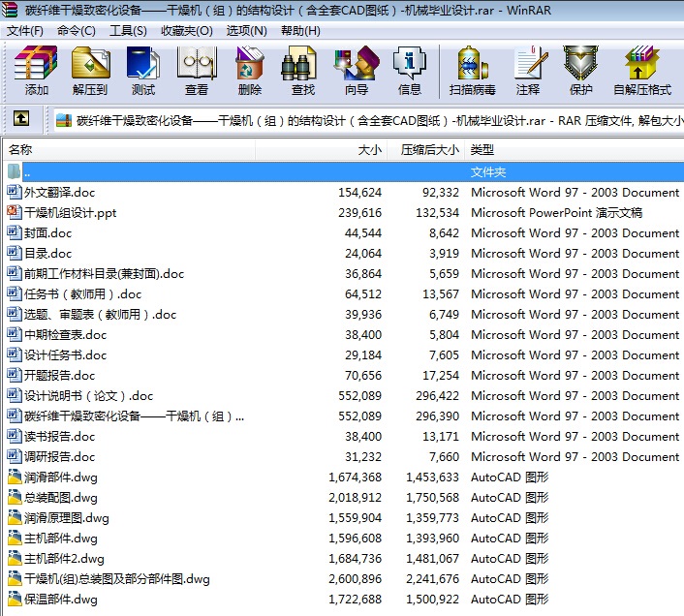
Task: Select file 设计说明书（论文）.doc
Action: 88,396
